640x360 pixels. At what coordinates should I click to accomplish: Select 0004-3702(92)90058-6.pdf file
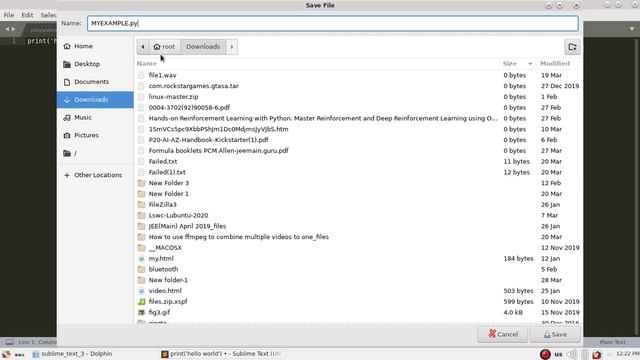coord(358,107)
